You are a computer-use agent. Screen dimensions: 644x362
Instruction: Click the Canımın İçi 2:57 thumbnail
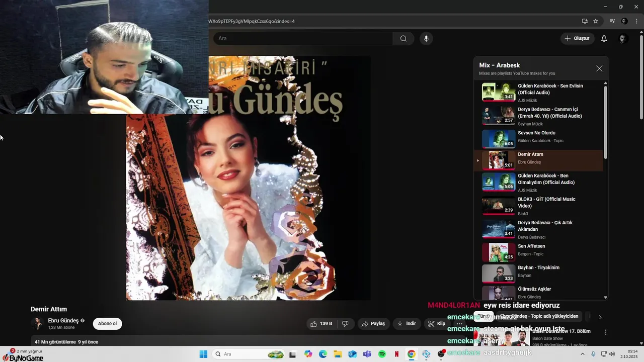499,115
